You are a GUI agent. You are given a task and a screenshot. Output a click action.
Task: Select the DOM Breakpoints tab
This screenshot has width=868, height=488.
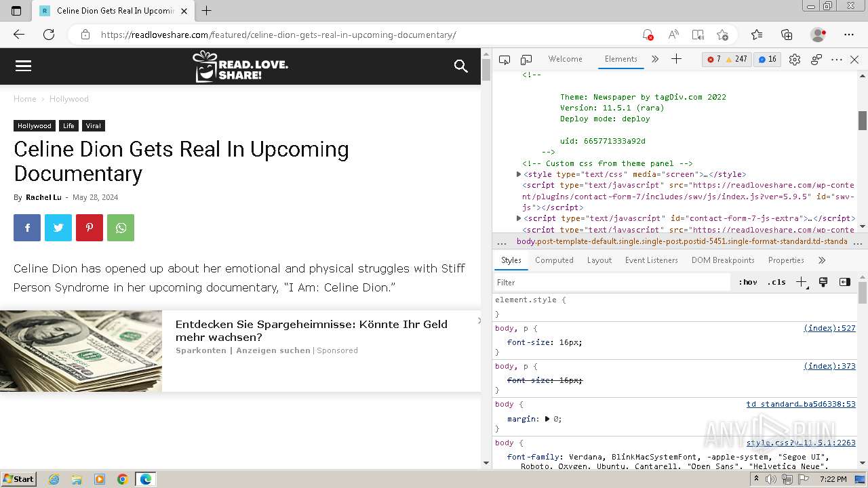pyautogui.click(x=723, y=260)
